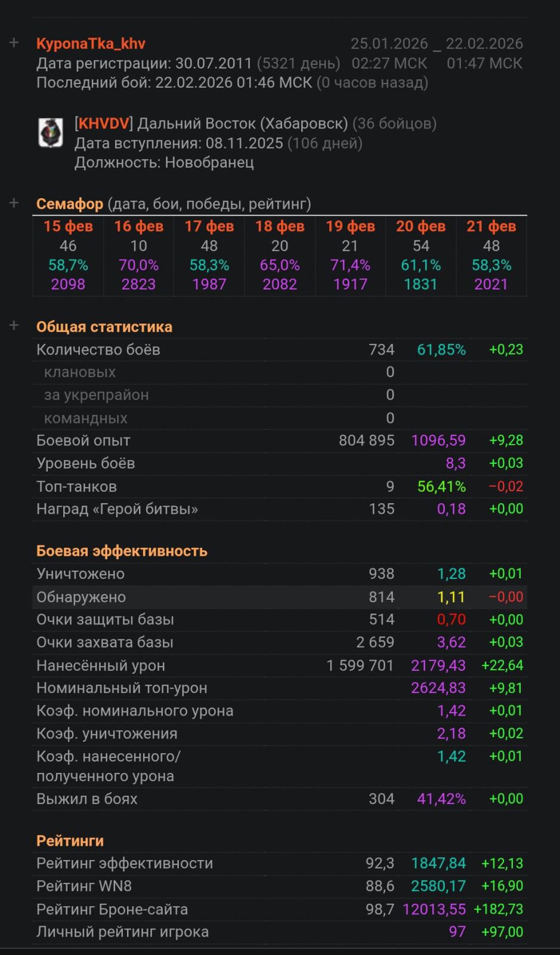560x955 pixels.
Task: Expand the plus next to Общая статистика
Action: point(14,326)
